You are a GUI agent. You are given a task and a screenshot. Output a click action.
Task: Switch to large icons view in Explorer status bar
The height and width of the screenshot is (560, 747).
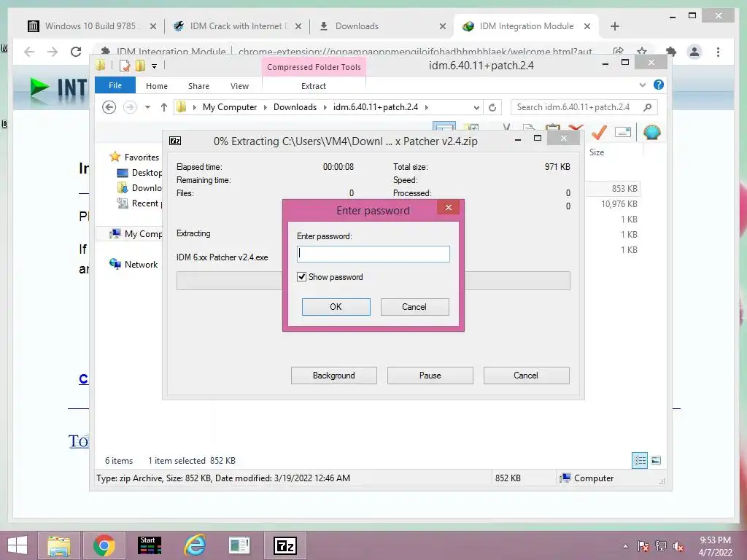tap(656, 461)
